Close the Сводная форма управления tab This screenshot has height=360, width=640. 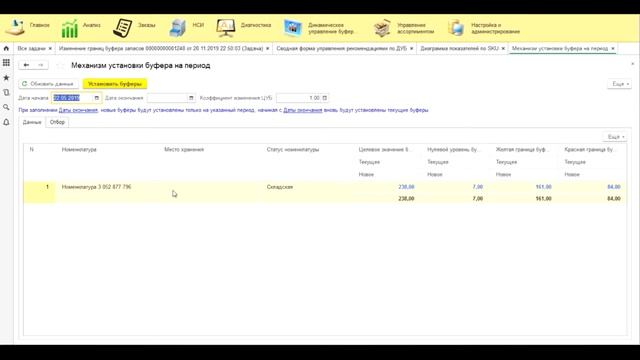(x=411, y=49)
